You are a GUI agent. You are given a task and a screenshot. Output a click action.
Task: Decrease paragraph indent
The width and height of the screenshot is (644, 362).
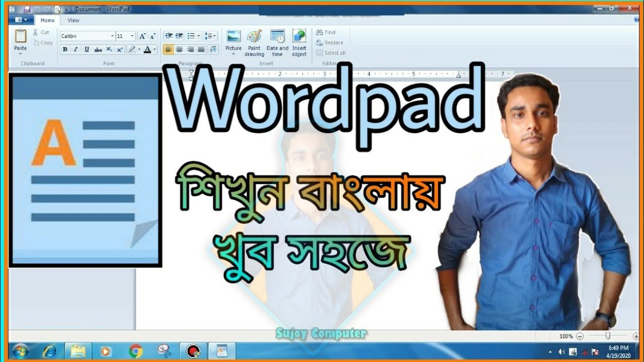tap(168, 36)
